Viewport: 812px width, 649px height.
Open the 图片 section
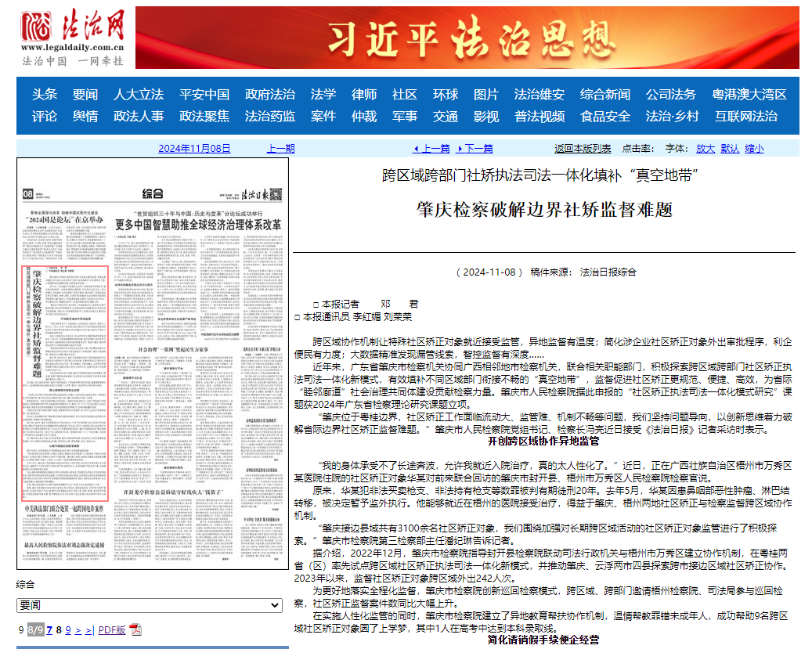coord(486,94)
